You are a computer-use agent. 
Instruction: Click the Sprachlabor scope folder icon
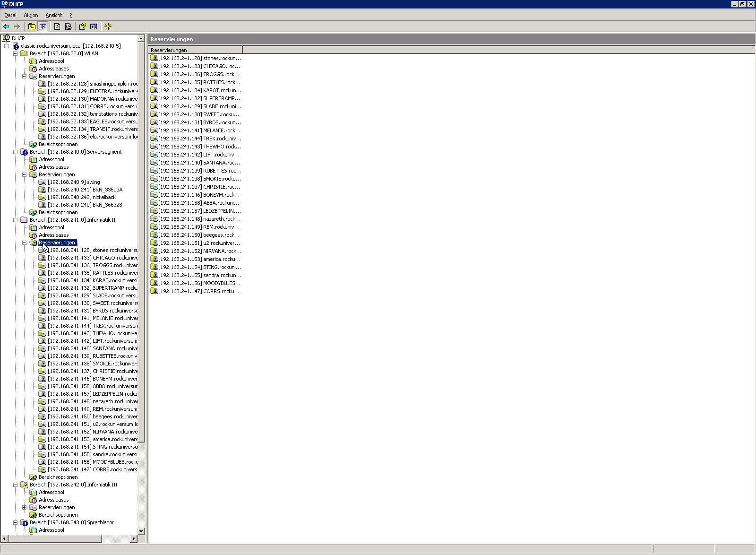pyautogui.click(x=24, y=522)
